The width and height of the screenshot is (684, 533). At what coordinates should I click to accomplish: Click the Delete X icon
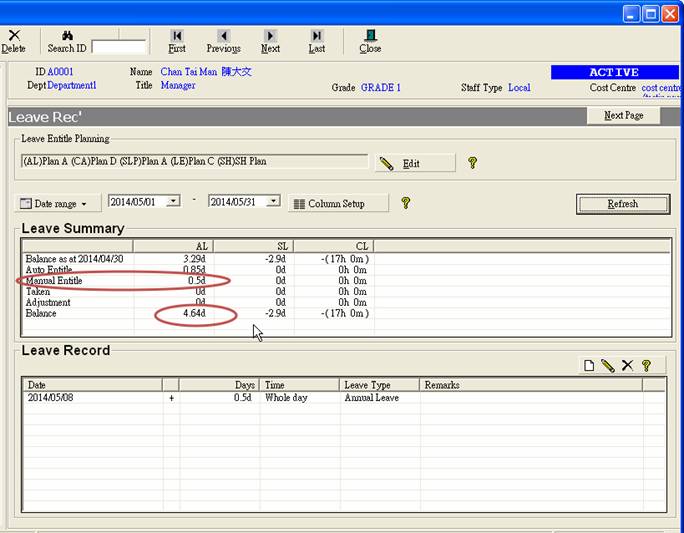14,35
